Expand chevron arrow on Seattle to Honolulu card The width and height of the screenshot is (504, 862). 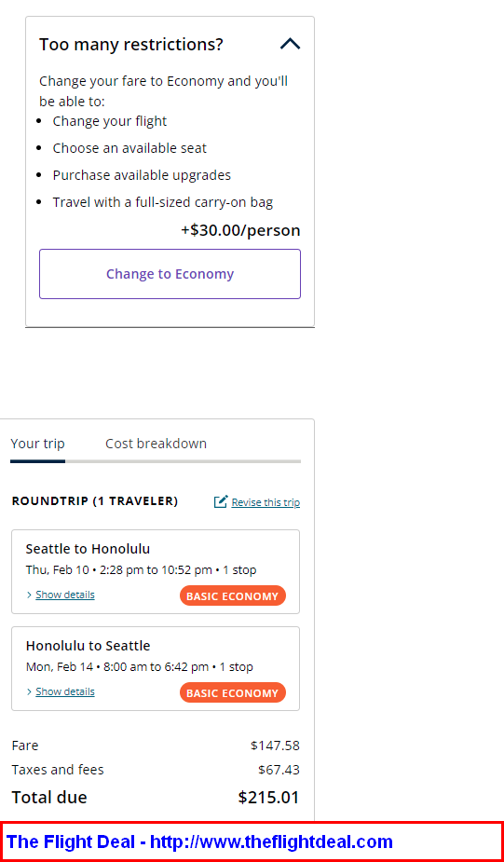[29, 595]
